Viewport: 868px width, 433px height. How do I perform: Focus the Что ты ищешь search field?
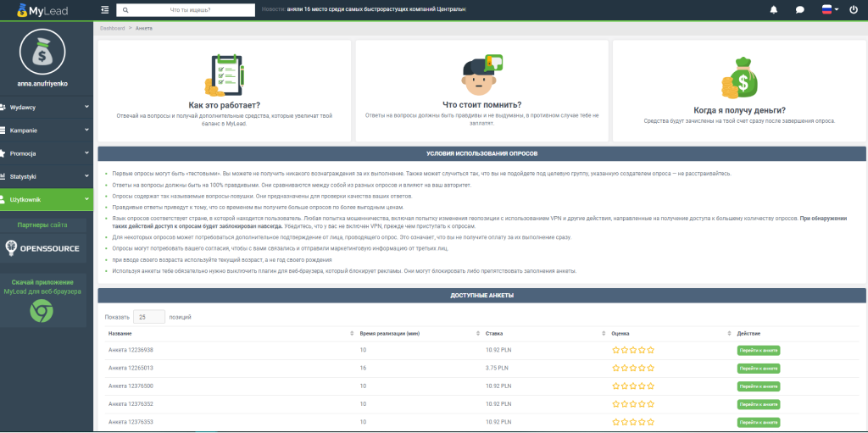pos(186,10)
